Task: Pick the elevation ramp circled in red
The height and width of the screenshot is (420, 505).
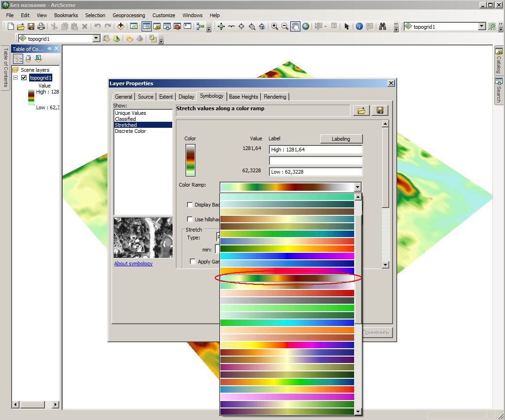Action: point(287,278)
